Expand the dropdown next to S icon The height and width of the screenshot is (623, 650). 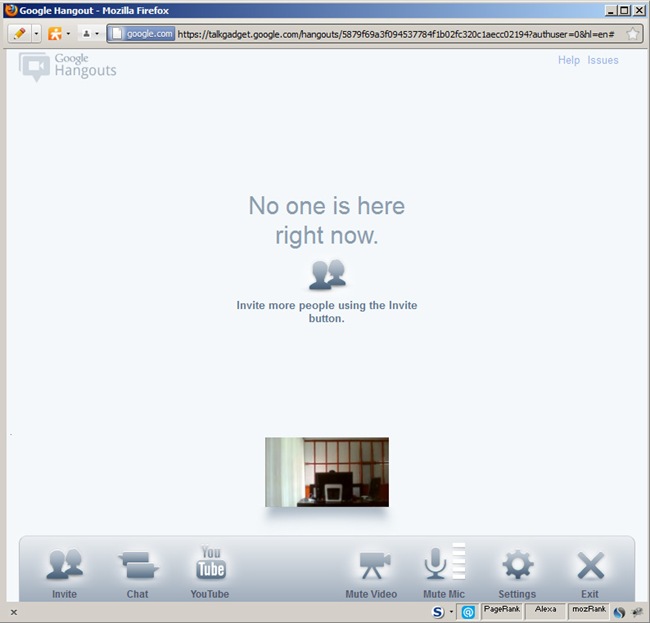tap(451, 612)
